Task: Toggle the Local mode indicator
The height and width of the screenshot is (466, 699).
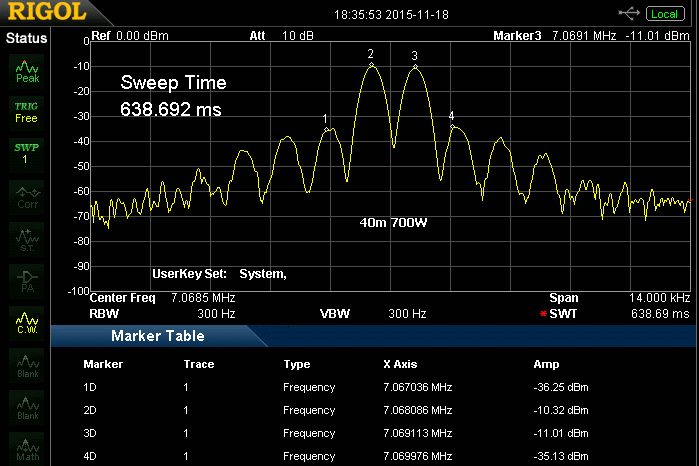Action: 665,14
